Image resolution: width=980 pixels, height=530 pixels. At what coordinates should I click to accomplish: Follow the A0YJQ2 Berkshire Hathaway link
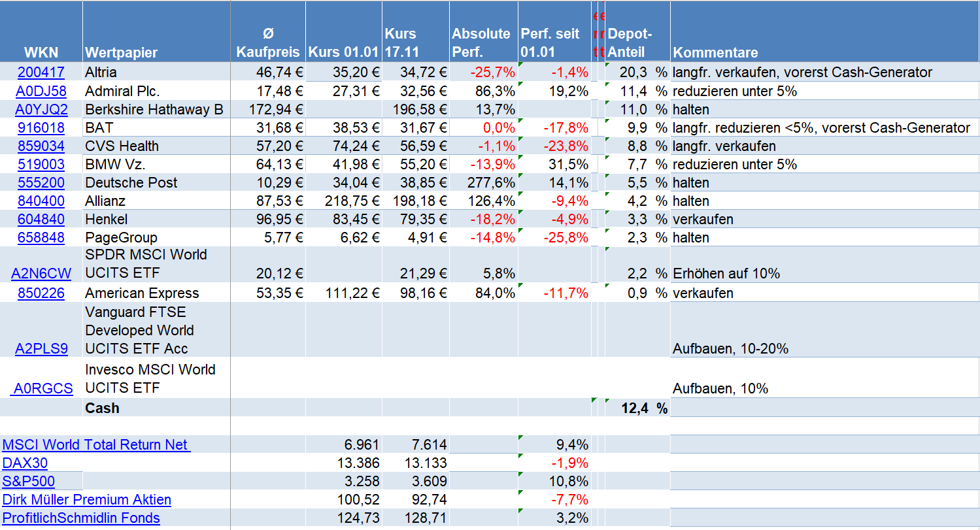pyautogui.click(x=41, y=109)
